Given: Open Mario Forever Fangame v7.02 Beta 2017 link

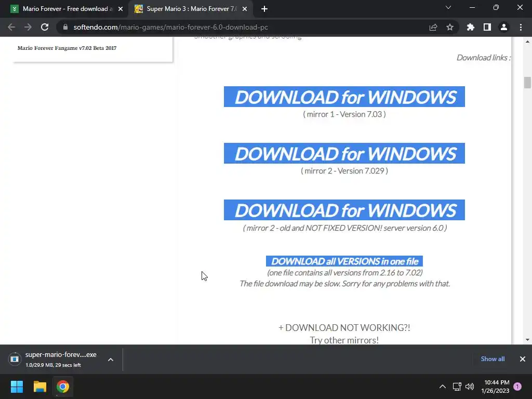Looking at the screenshot, I should (67, 48).
